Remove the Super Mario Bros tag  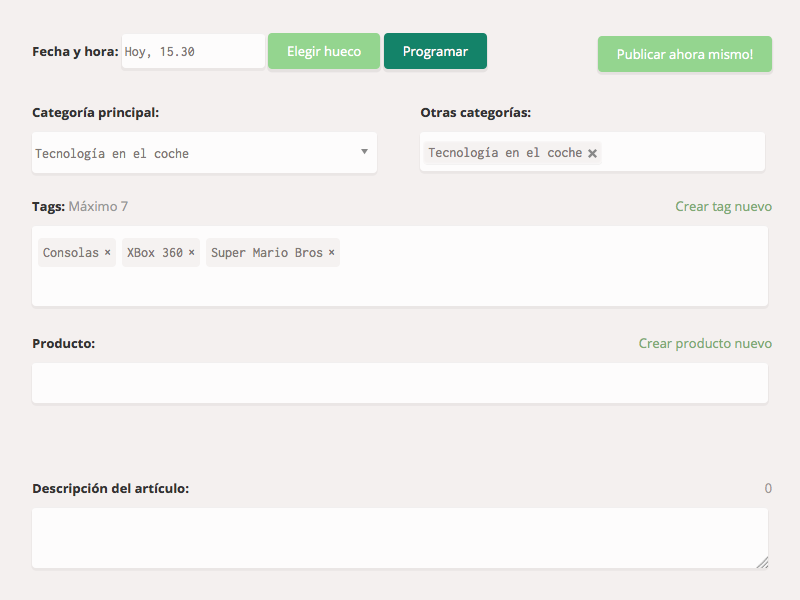pos(332,252)
